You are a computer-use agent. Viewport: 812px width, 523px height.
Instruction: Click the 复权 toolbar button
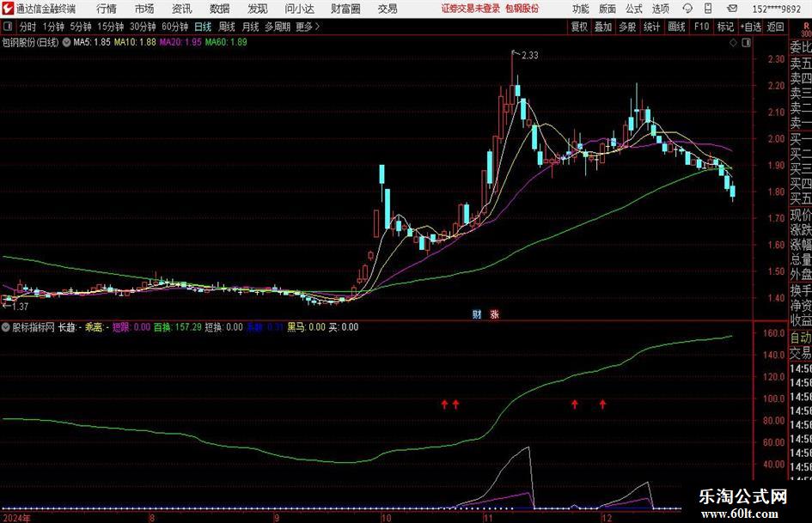(579, 27)
